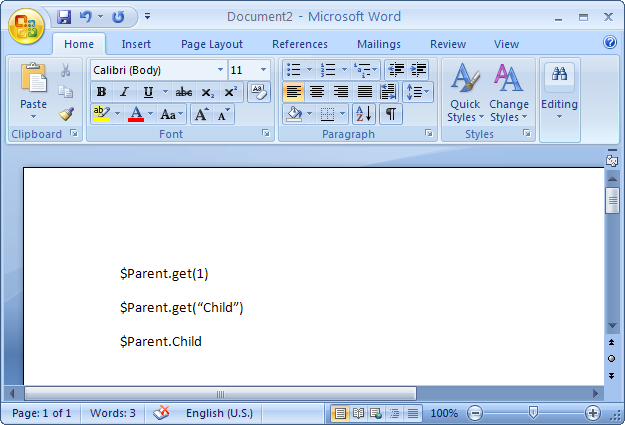The height and width of the screenshot is (425, 625).
Task: Highlight text with yellow highlighter
Action: point(102,114)
